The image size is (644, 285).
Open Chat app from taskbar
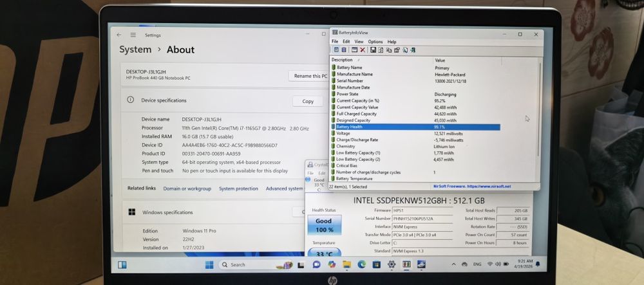pyautogui.click(x=316, y=264)
